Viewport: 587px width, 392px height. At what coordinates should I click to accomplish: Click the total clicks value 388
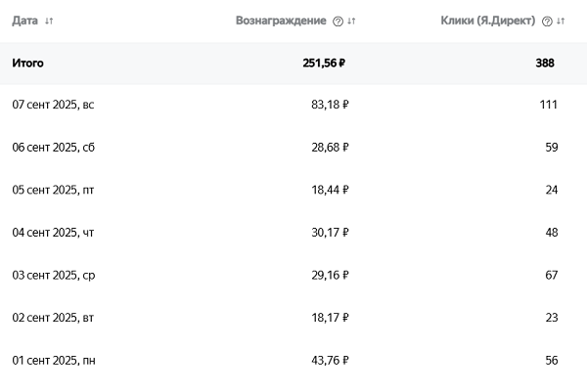545,64
